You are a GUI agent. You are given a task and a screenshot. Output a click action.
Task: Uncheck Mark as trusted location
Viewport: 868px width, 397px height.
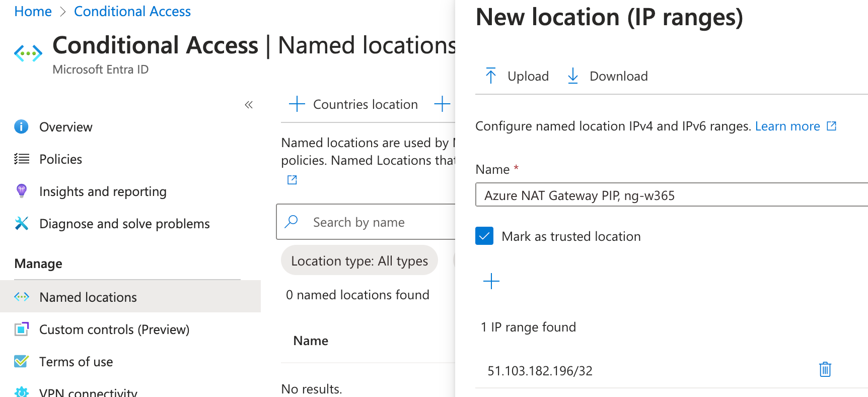484,236
